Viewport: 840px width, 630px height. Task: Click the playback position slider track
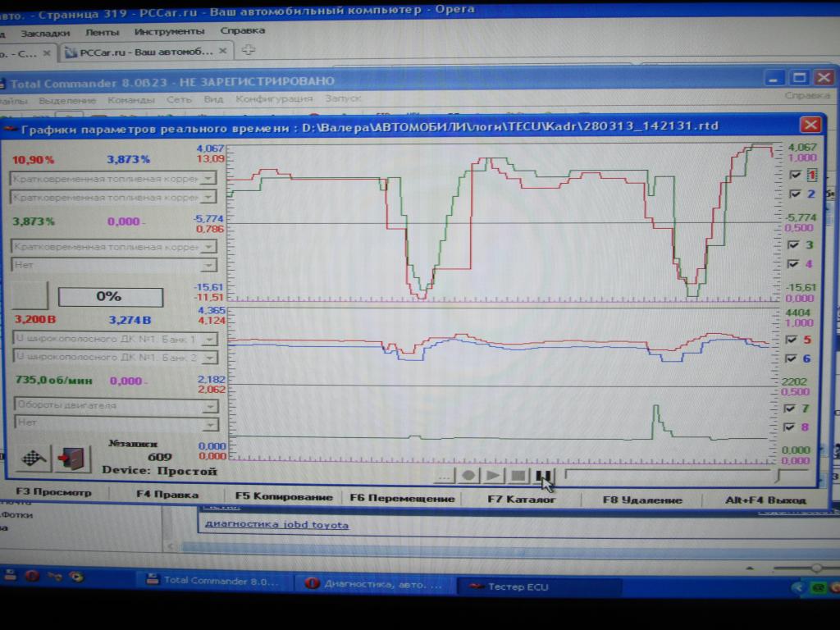click(669, 474)
